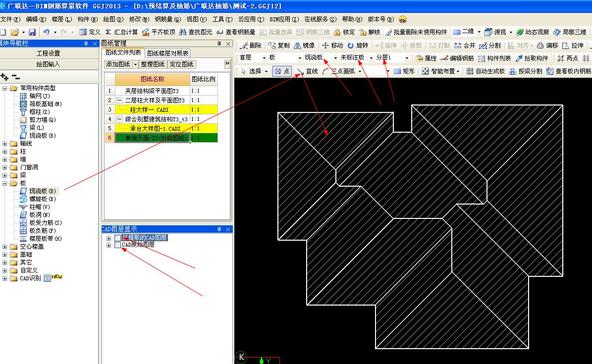Collapse 二层柱大样及平面图T3 row
The image size is (592, 364).
point(119,101)
